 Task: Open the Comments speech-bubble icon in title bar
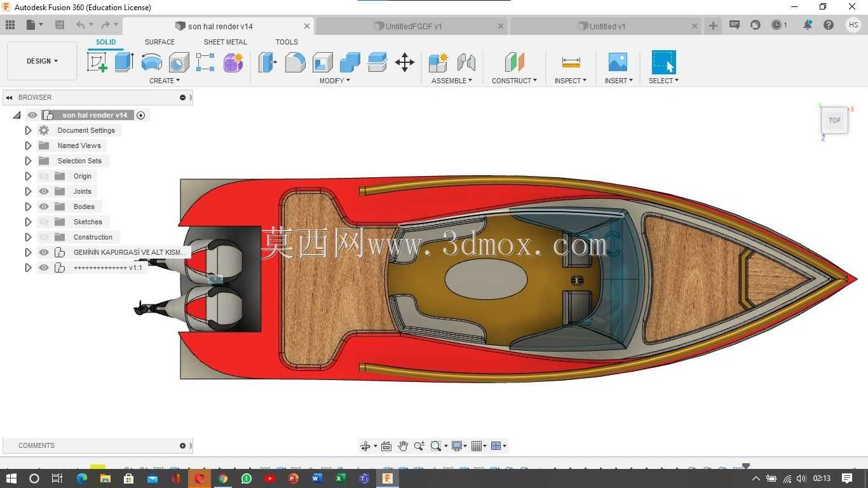(734, 25)
